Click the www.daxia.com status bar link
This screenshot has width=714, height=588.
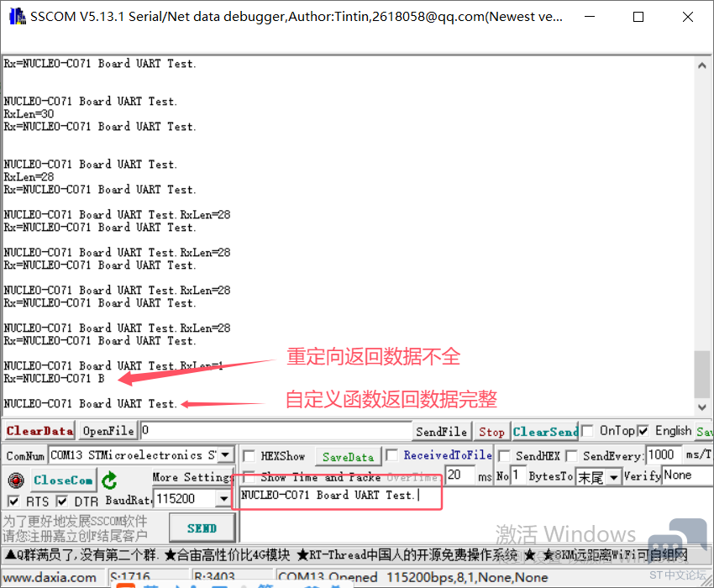(x=50, y=578)
